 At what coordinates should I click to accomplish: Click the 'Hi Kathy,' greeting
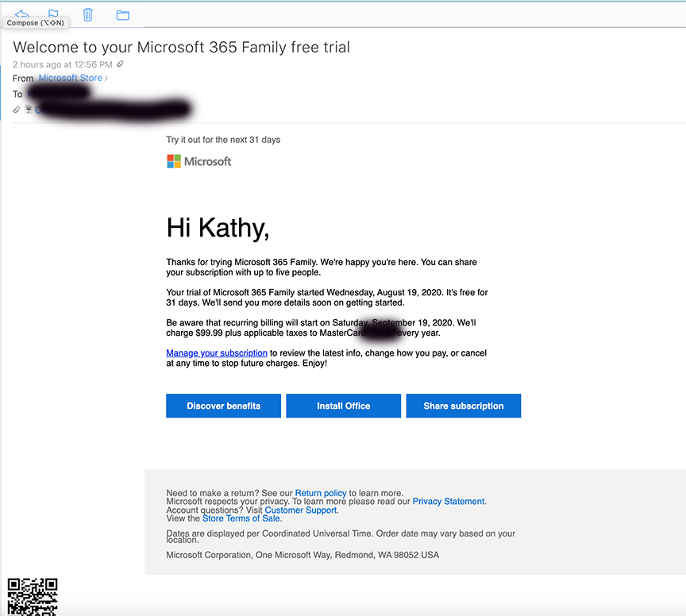(218, 228)
